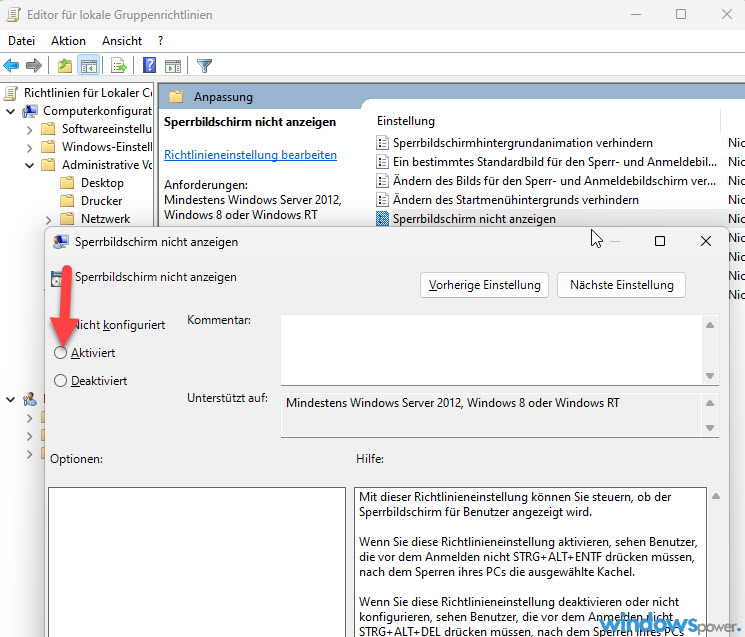Click the Computerkonfiguration computer icon
Screen dimensions: 745x637
click(30, 111)
